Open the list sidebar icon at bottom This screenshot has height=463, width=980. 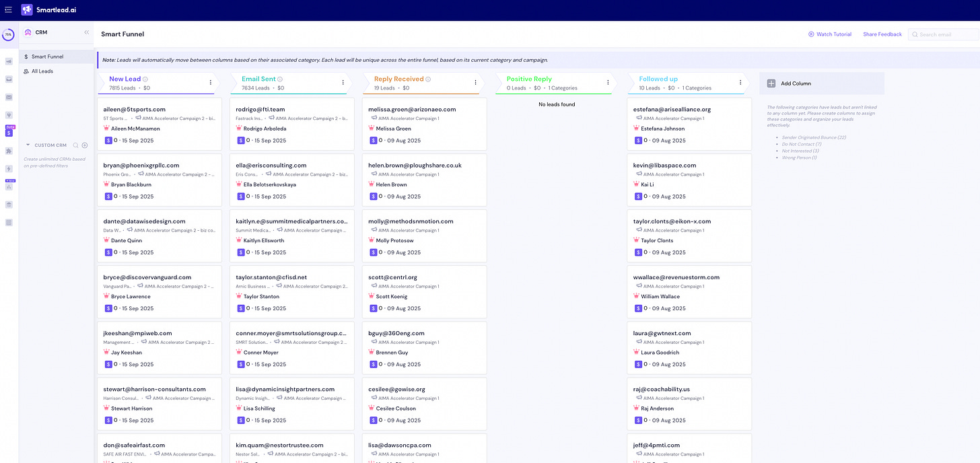pyautogui.click(x=9, y=222)
